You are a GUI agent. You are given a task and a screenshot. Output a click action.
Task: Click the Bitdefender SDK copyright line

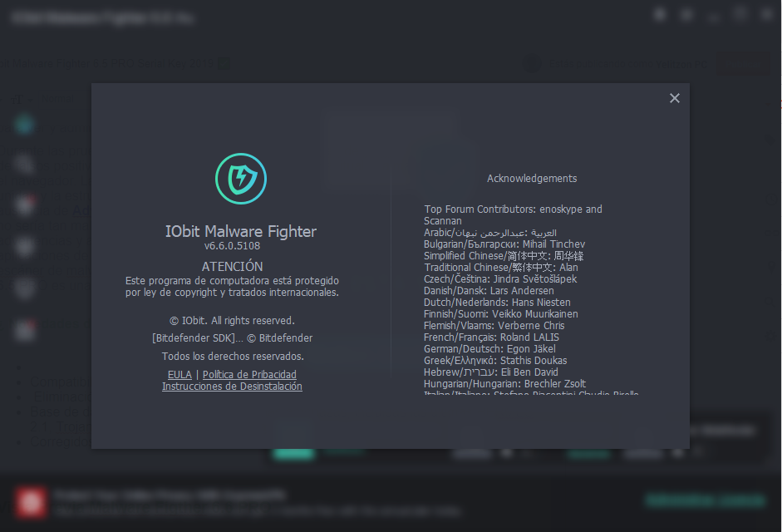tap(233, 337)
